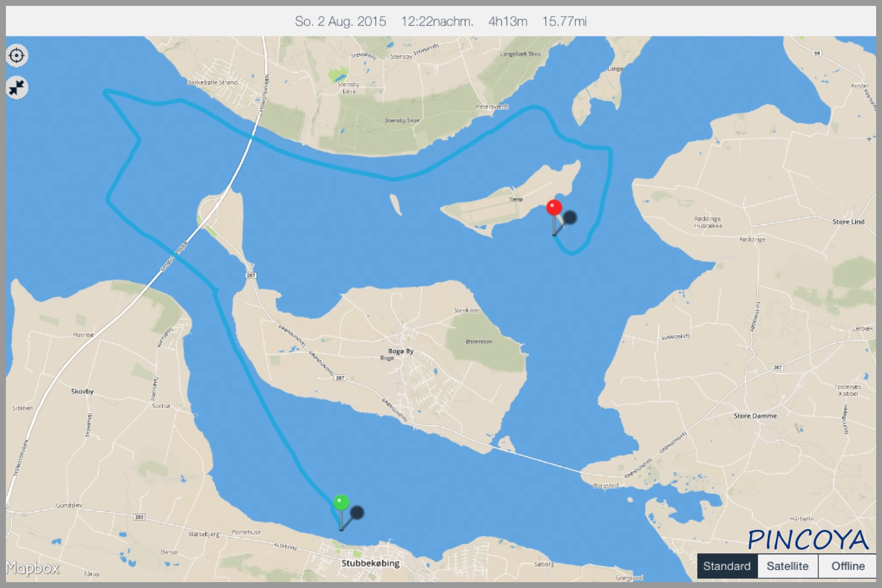Click the 'Røddinge Husrække' label

tap(708, 222)
